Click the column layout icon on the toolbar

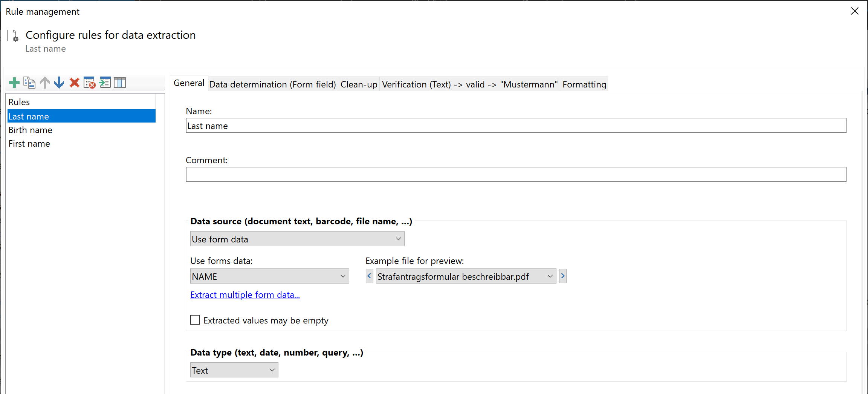point(120,83)
